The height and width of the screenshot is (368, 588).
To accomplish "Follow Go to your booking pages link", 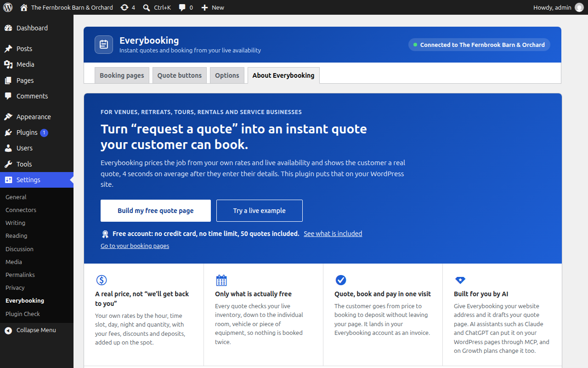I will coord(135,246).
